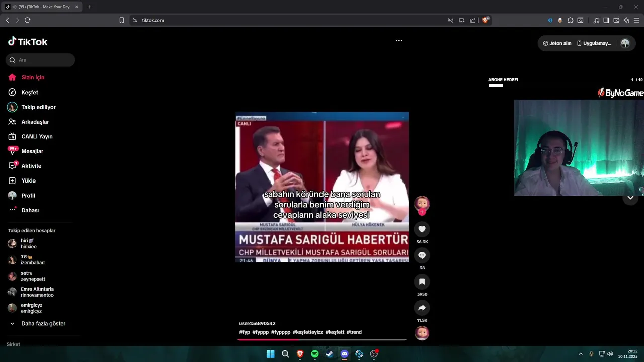Open Brave Wallet icon
Image resolution: width=644 pixels, height=362 pixels.
click(x=616, y=20)
